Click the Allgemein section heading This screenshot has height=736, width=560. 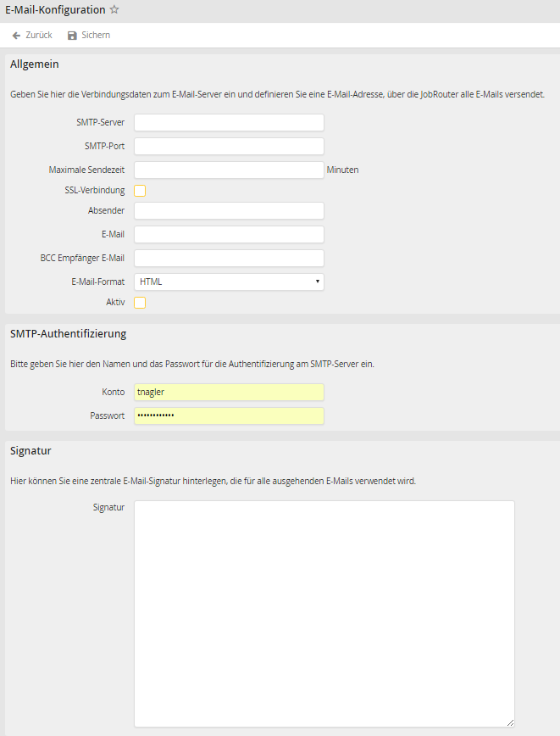click(x=34, y=64)
